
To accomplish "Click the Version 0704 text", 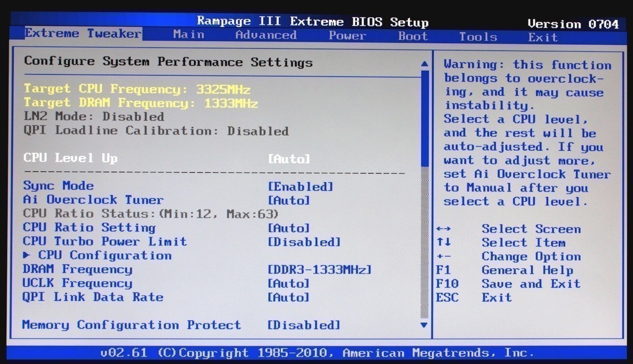I will click(x=573, y=24).
